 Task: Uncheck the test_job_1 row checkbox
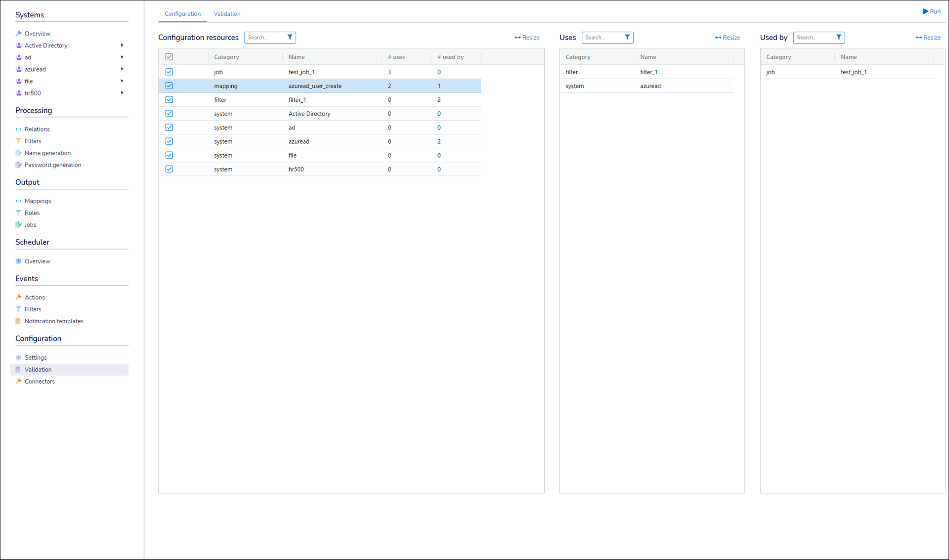point(169,72)
